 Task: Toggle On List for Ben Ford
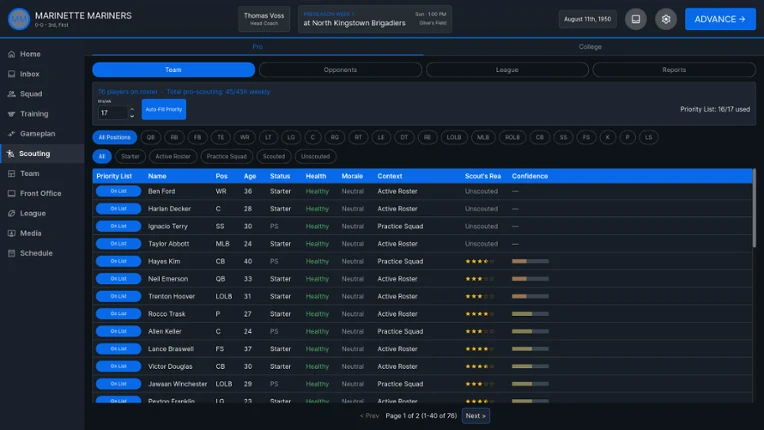click(118, 191)
